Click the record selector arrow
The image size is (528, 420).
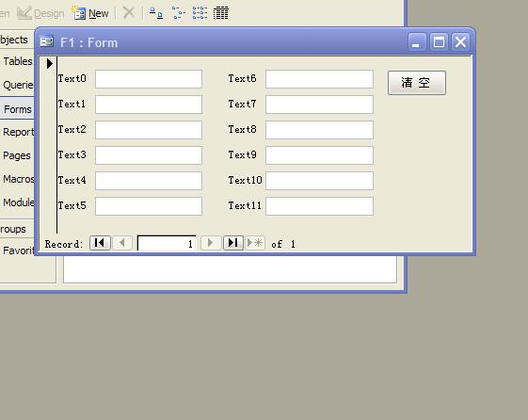click(50, 63)
